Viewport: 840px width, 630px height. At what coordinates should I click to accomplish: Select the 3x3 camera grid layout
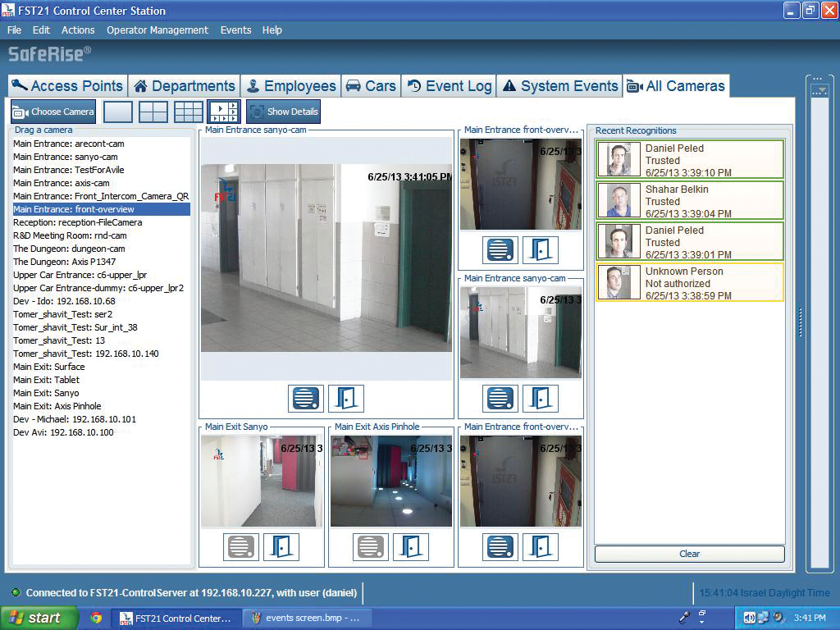[x=189, y=111]
